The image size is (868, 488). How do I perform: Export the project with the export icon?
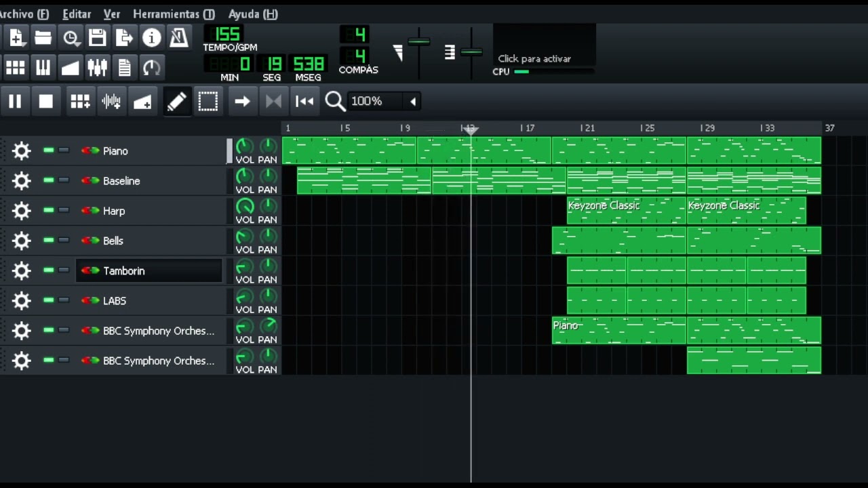tap(124, 38)
